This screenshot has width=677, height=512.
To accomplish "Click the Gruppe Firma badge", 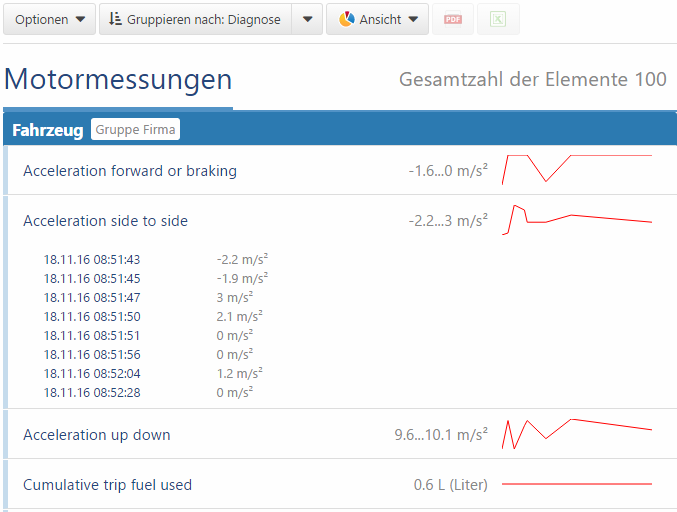I will tap(135, 130).
